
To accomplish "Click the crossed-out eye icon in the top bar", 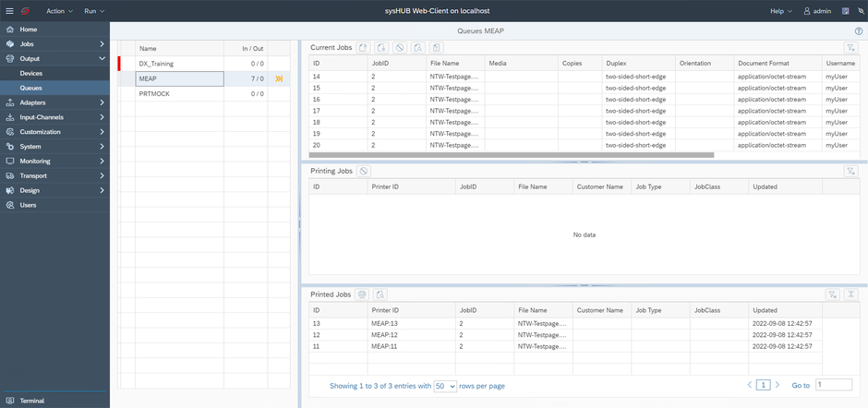I will (861, 11).
